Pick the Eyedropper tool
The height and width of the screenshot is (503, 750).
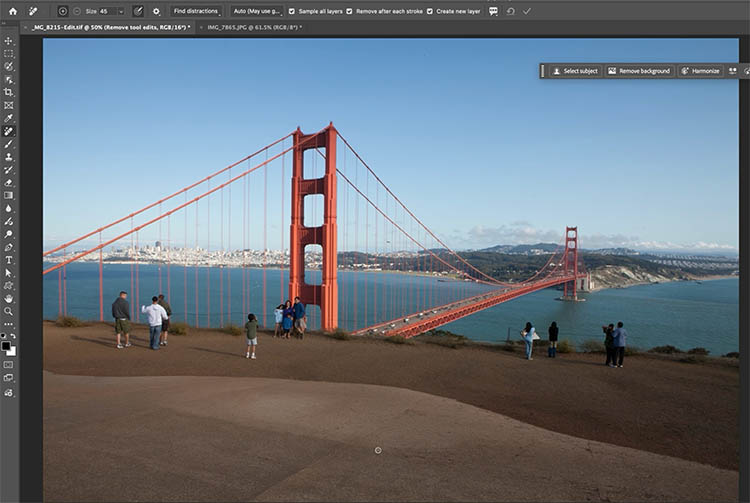click(x=9, y=118)
